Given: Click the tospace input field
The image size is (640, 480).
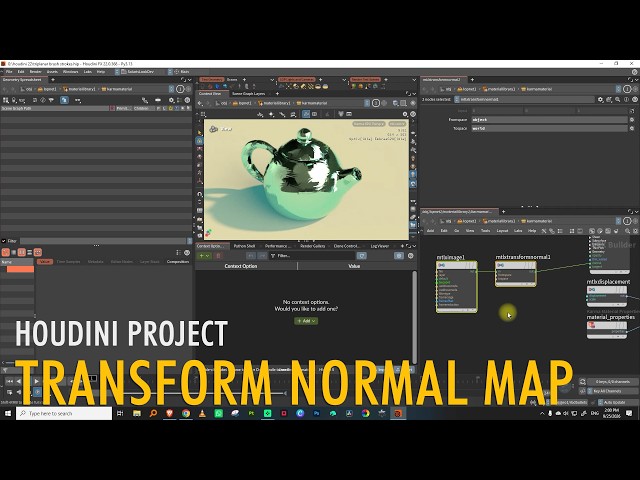Looking at the screenshot, I should (x=549, y=128).
